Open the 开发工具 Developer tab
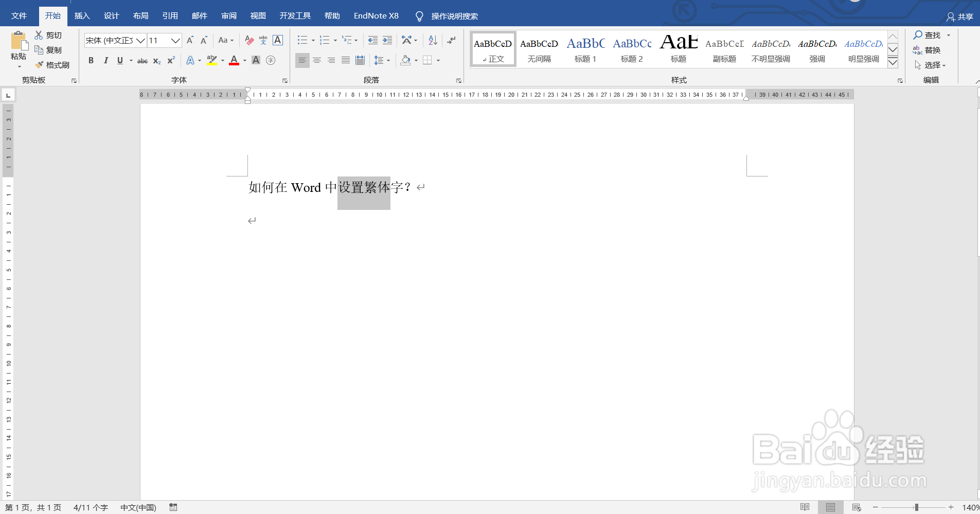The height and width of the screenshot is (514, 980). [x=295, y=16]
